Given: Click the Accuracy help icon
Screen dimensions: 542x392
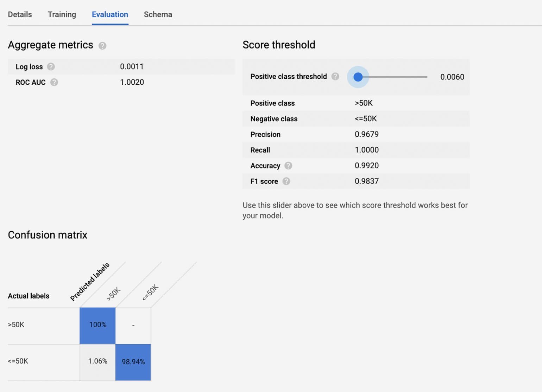Looking at the screenshot, I should pos(288,166).
